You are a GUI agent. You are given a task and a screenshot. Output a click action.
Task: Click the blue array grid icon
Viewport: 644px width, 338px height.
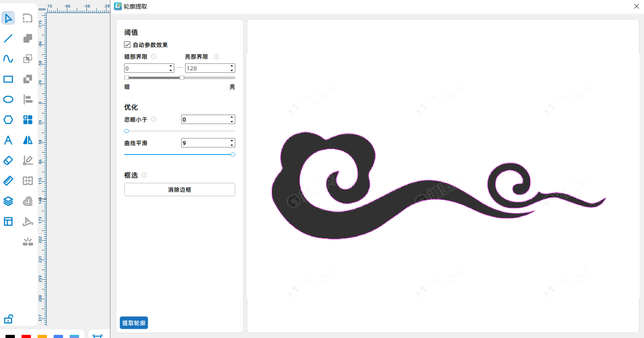point(28,120)
